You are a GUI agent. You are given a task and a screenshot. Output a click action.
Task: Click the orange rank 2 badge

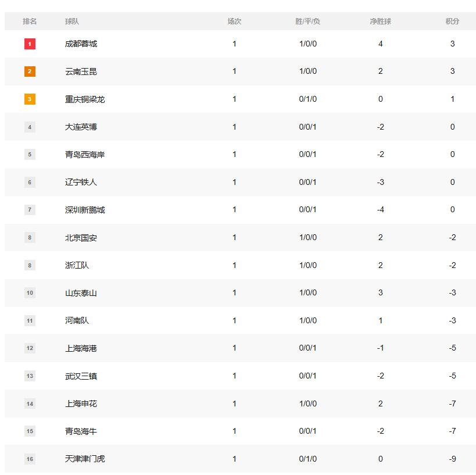(x=30, y=72)
